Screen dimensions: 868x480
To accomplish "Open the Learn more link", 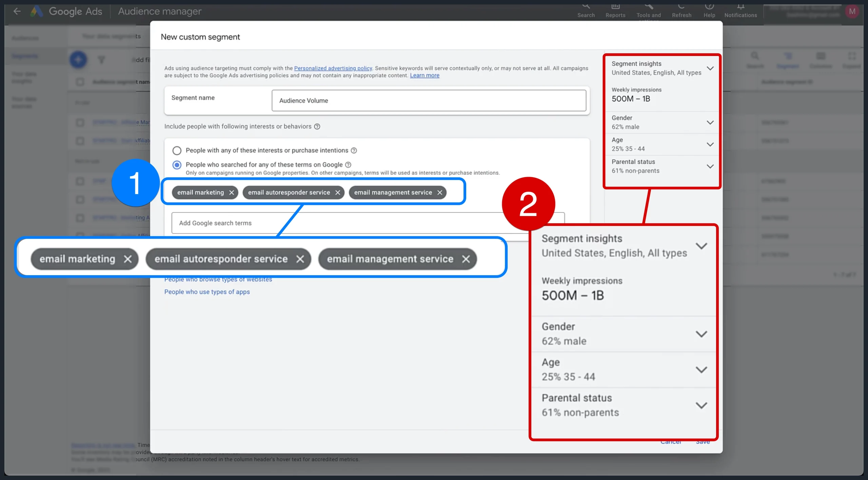I will 425,75.
